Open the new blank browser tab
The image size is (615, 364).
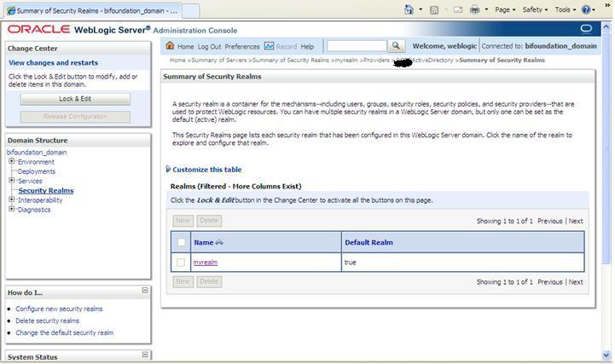click(x=191, y=10)
